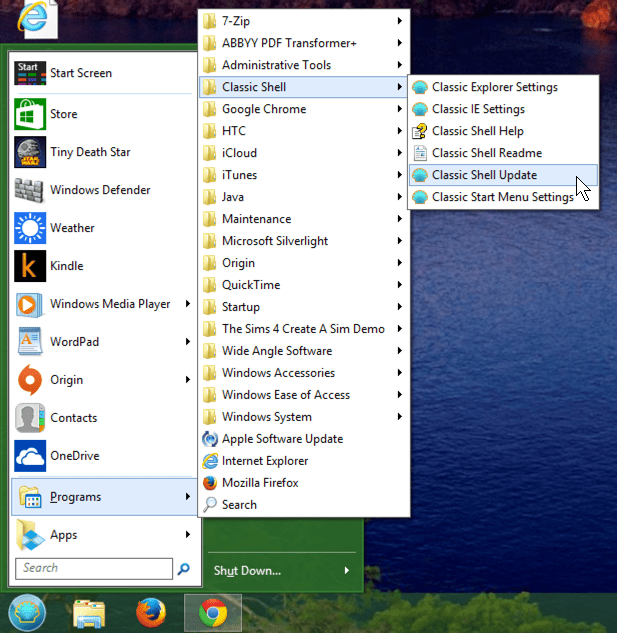Viewport: 617px width, 633px height.
Task: Open the Maintenance folder
Action: coord(303,219)
